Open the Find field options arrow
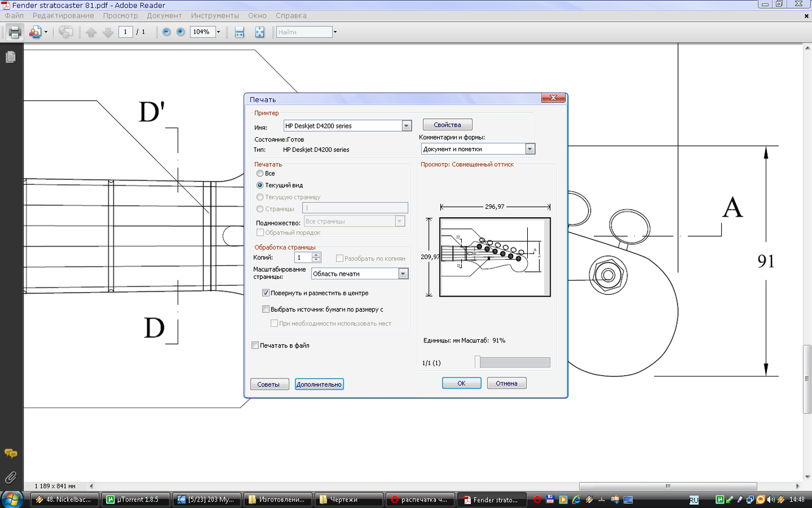Viewport: 812px width, 508px height. 335,32
